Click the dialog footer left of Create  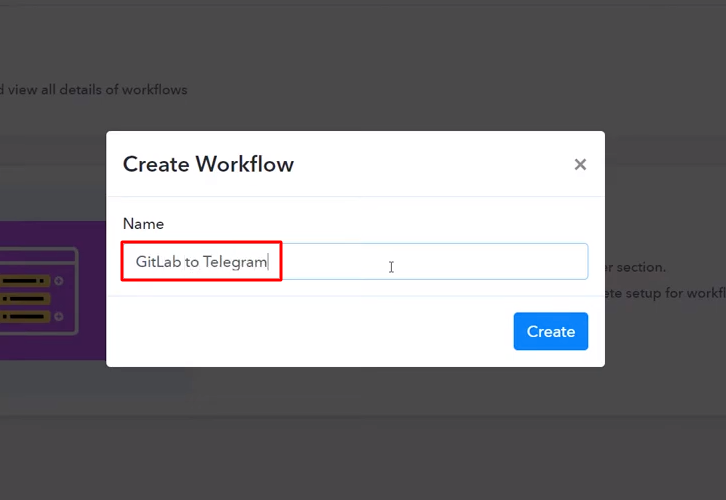coord(300,331)
